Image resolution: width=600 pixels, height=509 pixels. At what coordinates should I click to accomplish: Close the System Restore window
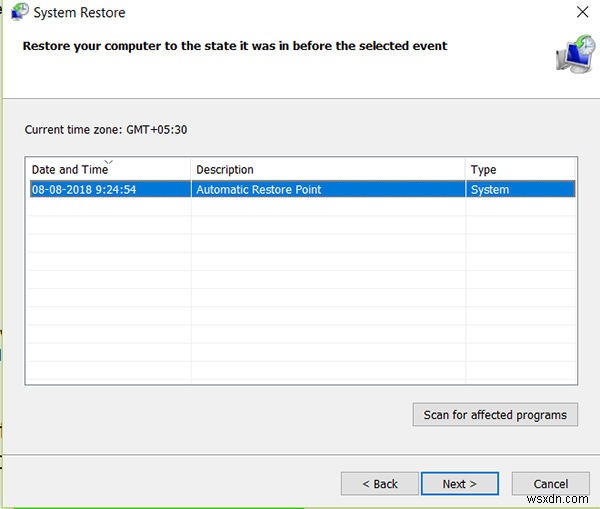583,13
